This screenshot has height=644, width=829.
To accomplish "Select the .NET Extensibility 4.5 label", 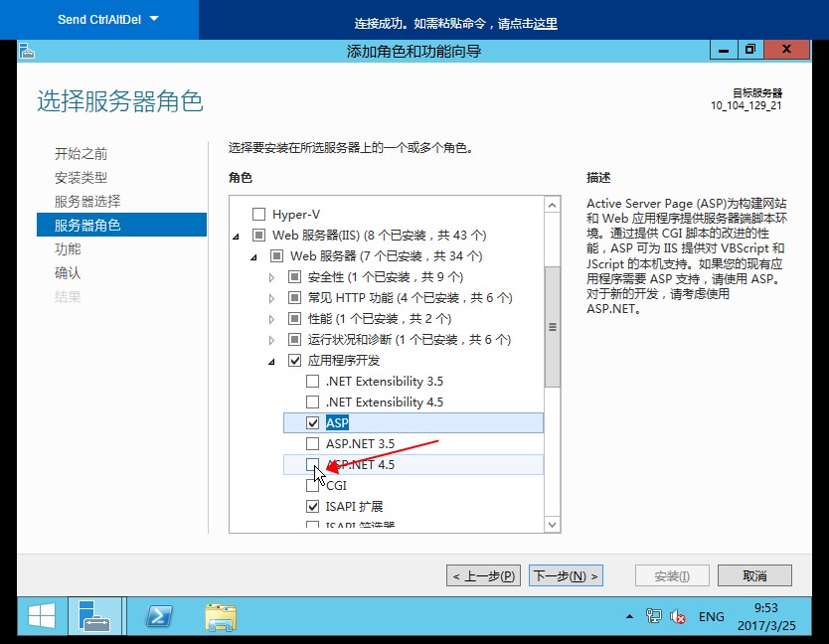I will point(385,402).
